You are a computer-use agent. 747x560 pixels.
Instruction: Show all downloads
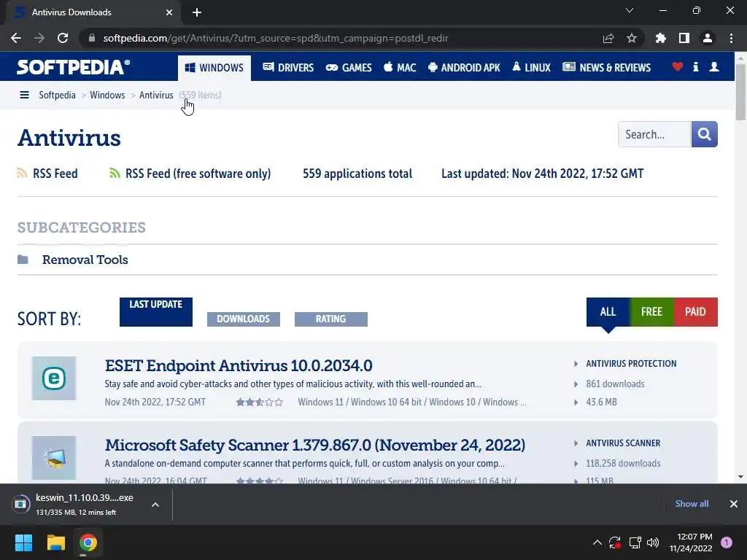point(692,504)
